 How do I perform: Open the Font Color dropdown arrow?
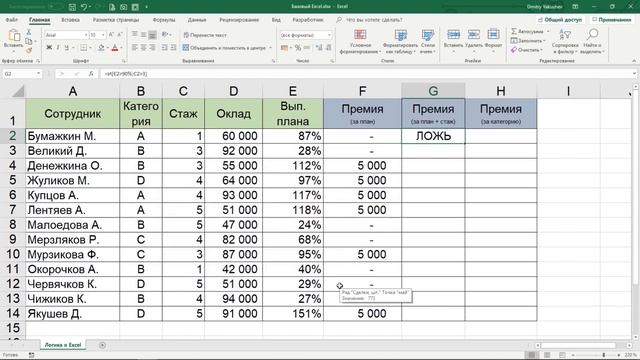pyautogui.click(x=122, y=48)
